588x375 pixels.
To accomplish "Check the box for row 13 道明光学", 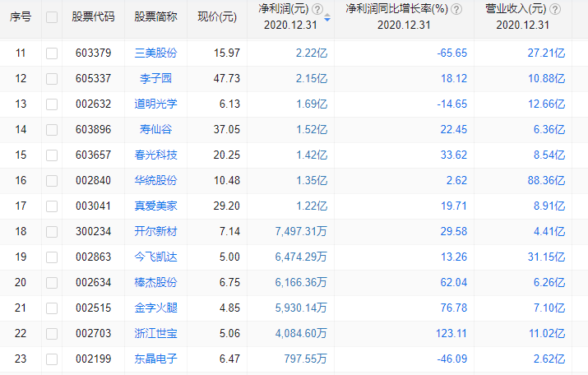I will (x=52, y=104).
